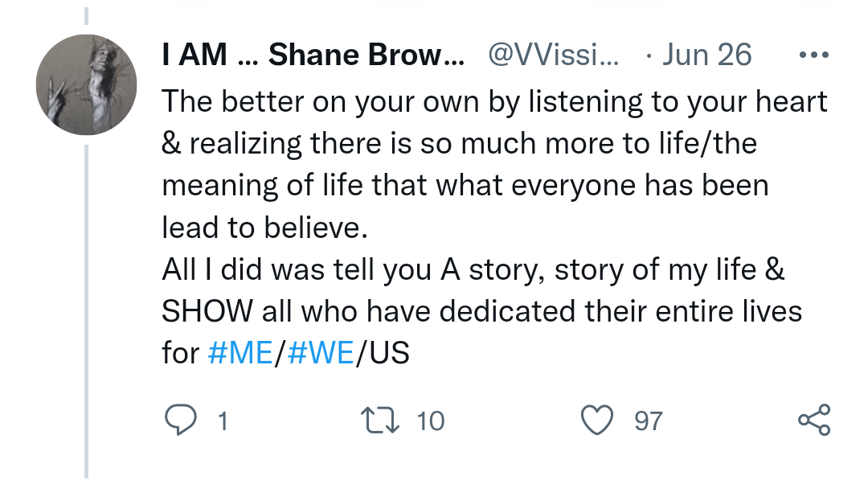Like the tweet with the heart icon
868x484 pixels.
[x=597, y=420]
